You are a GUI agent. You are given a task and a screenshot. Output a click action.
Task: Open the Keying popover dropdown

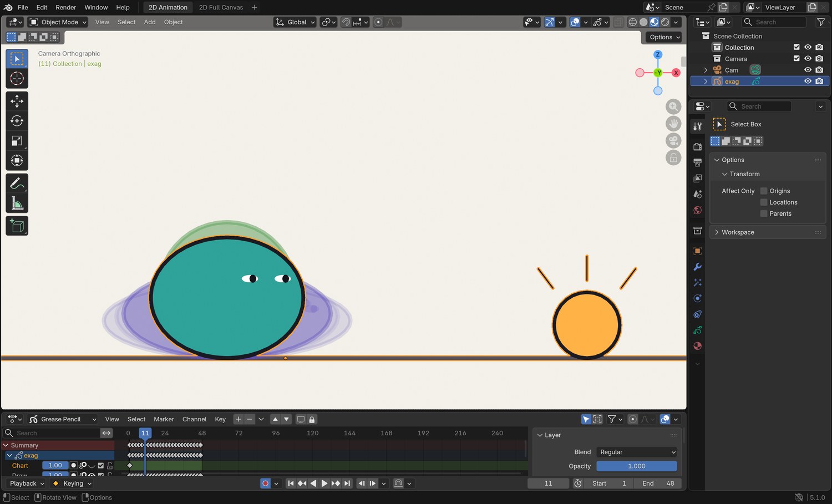[x=72, y=483]
